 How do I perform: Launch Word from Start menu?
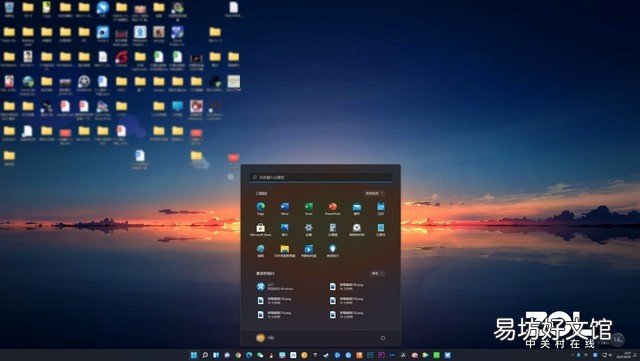[284, 207]
